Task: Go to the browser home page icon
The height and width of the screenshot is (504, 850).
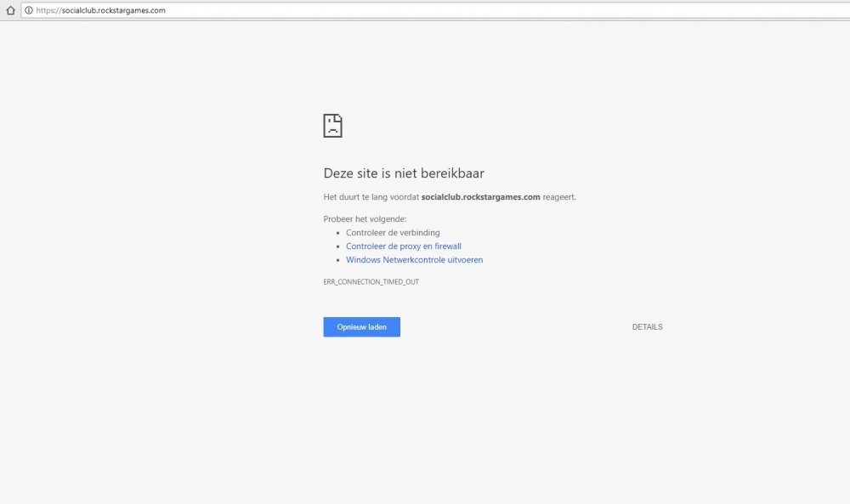Action: pos(10,10)
